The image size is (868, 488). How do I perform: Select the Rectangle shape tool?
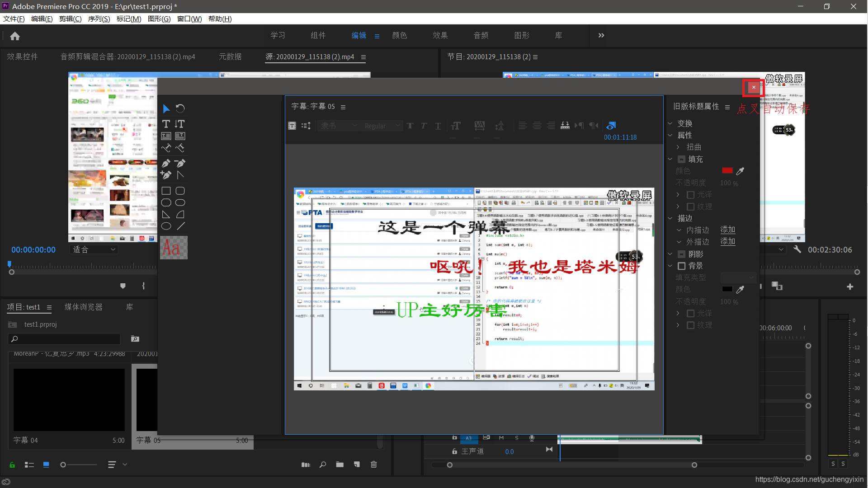pyautogui.click(x=166, y=191)
